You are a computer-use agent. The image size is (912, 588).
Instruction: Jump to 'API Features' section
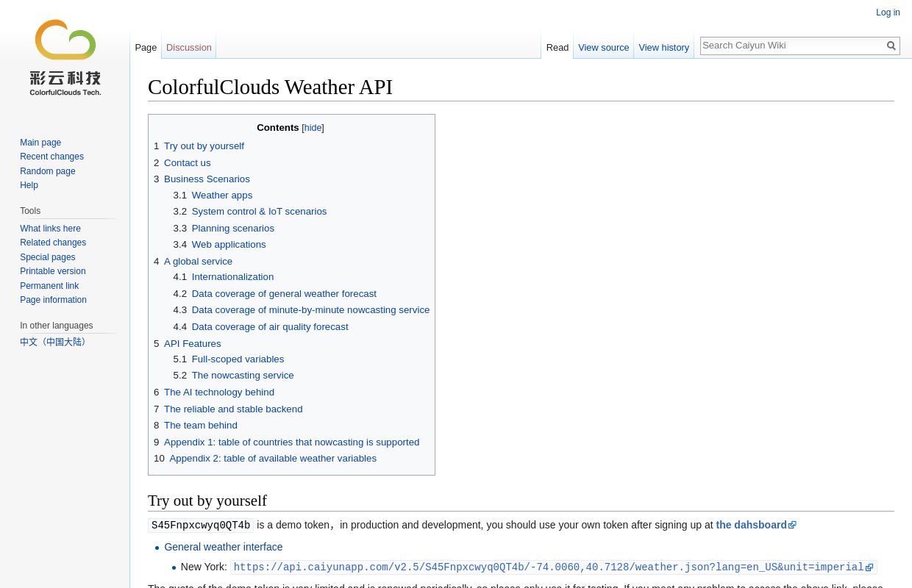click(193, 344)
